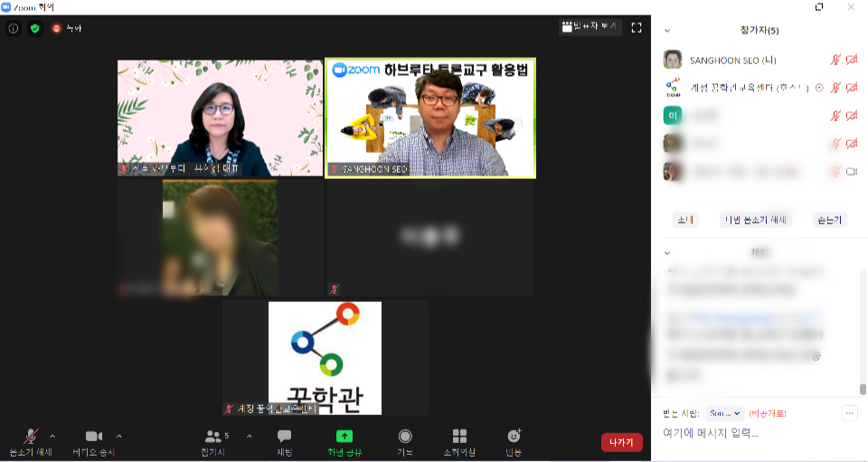
Task: Select the blurred participant video tile
Action: point(220,238)
